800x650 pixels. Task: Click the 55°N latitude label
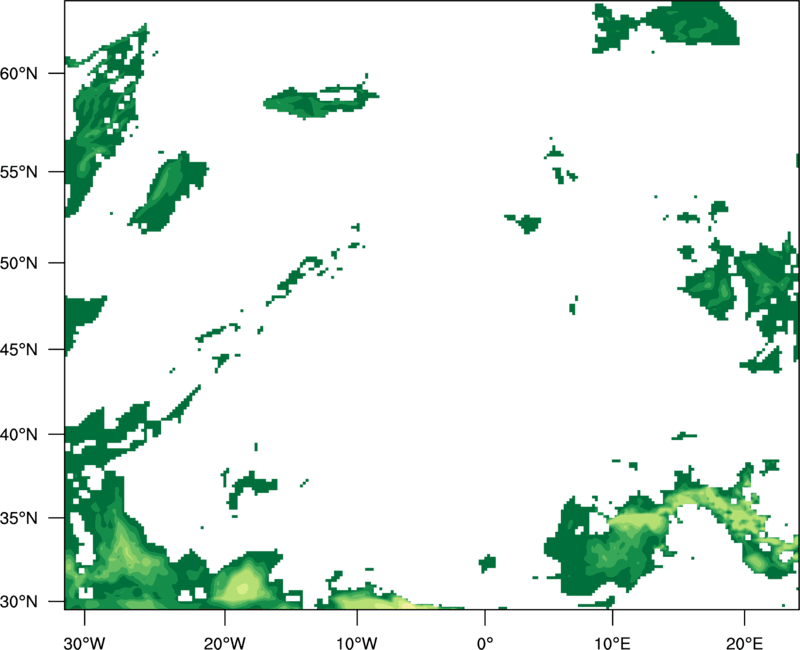click(x=19, y=172)
